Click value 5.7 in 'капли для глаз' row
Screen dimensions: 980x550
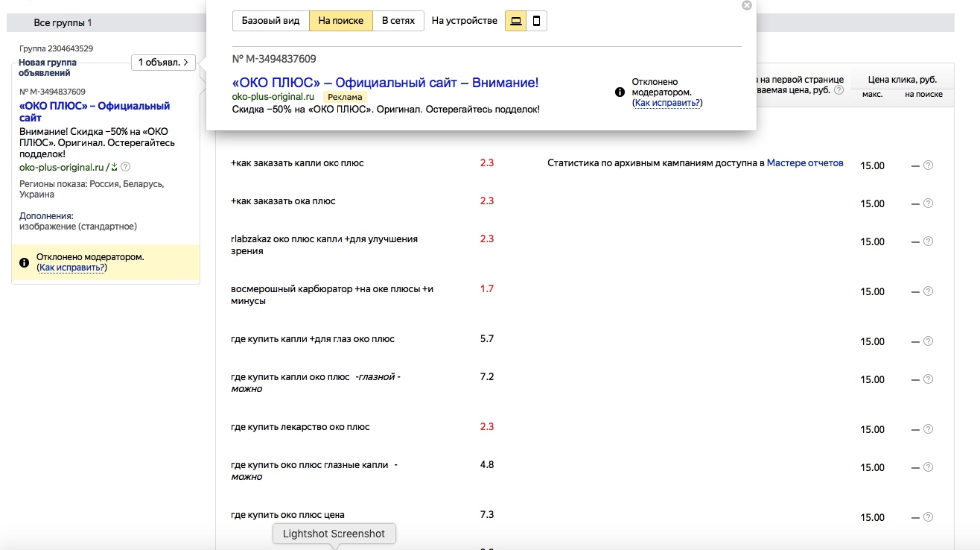tap(487, 338)
